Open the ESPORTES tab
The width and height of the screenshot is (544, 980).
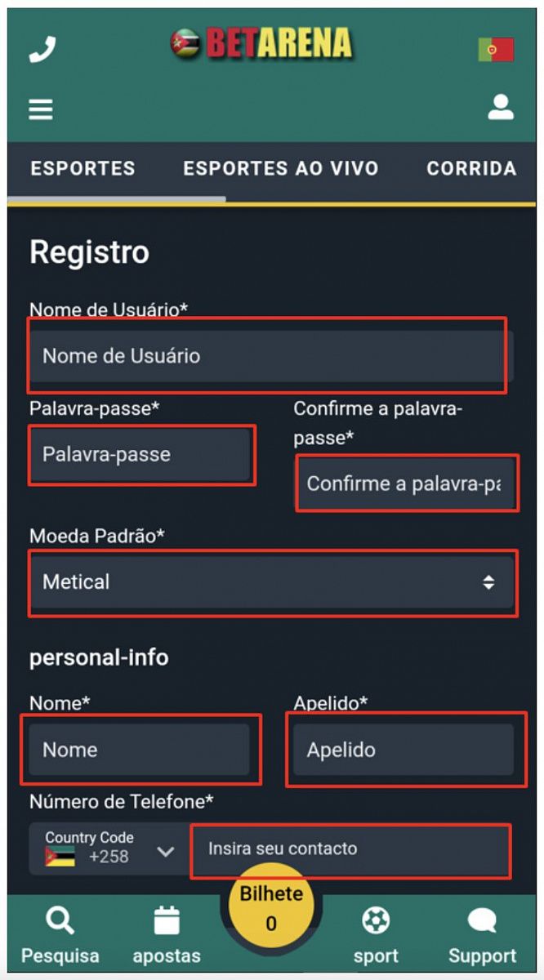(x=82, y=168)
